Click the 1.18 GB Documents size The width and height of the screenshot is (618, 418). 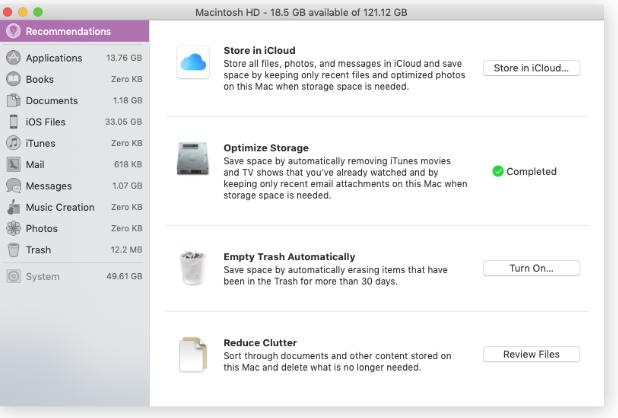128,100
